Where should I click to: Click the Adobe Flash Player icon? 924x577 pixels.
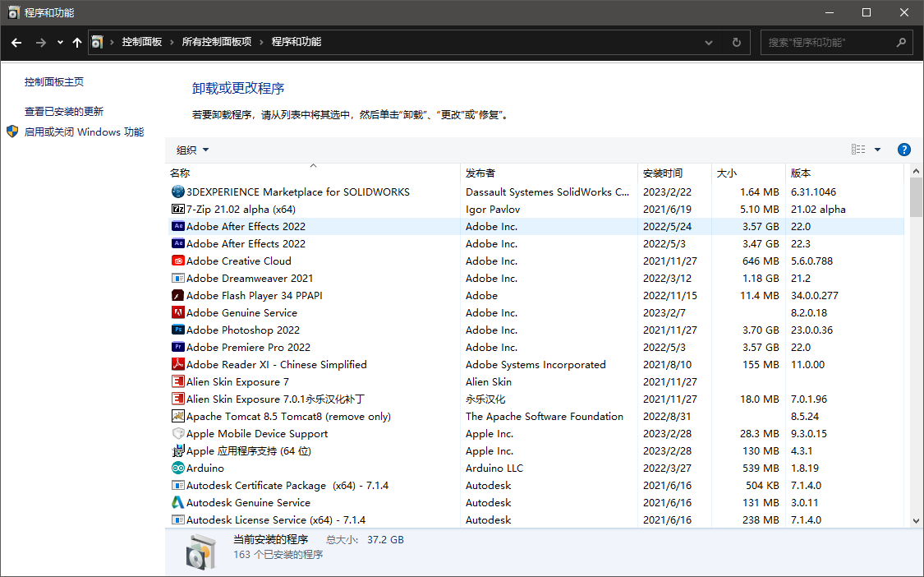coord(178,295)
